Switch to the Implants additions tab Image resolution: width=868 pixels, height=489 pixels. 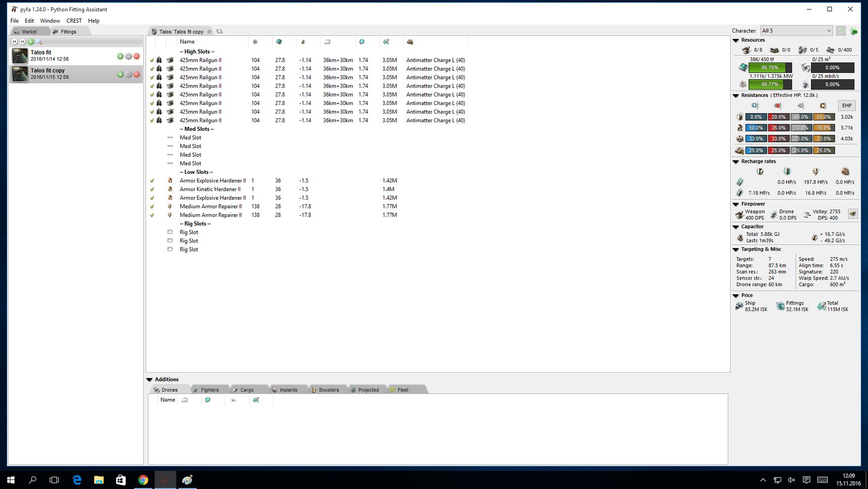(x=288, y=390)
